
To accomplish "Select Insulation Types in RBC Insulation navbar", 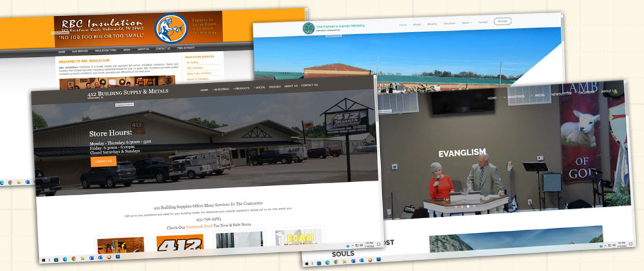I will (106, 50).
